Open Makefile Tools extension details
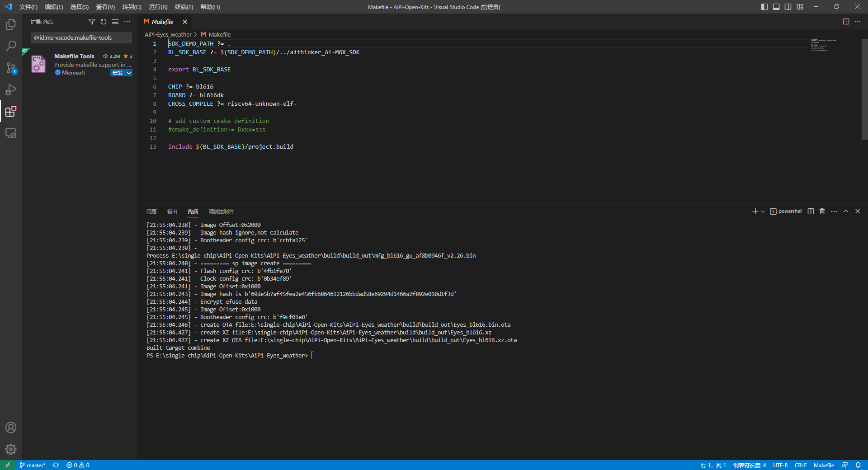 (80, 64)
